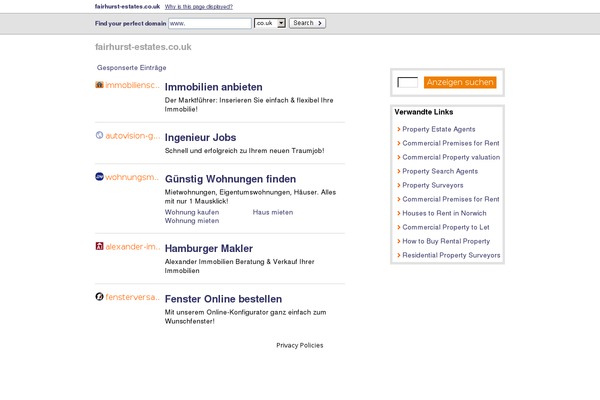This screenshot has height=400, width=600.
Task: Click the grey fairhurst-estates.co.uk page title
Action: click(x=143, y=47)
